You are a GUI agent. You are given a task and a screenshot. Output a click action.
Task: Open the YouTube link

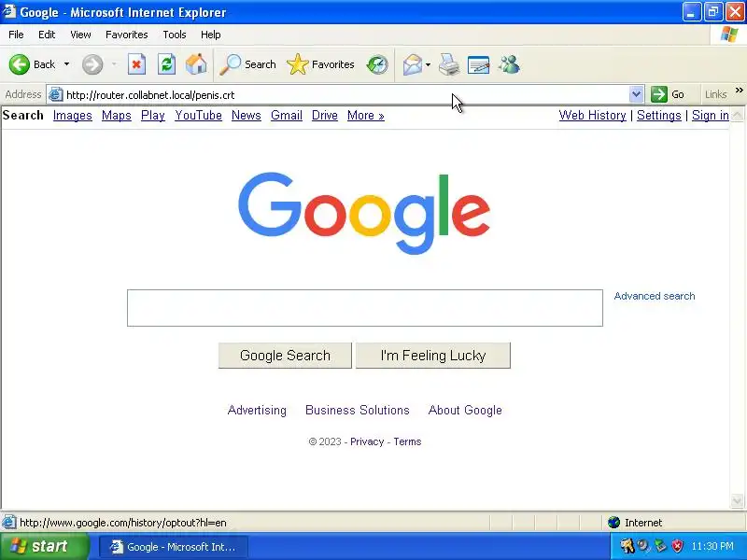[198, 115]
